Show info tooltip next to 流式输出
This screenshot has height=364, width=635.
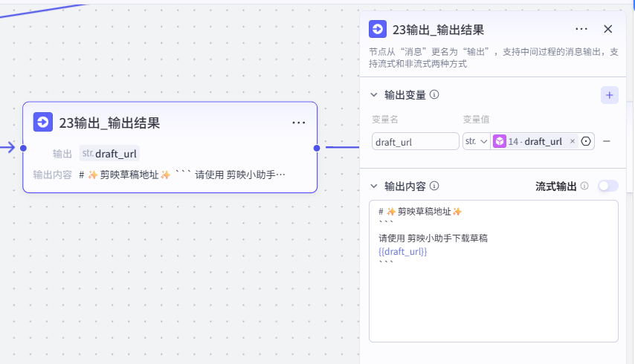584,186
